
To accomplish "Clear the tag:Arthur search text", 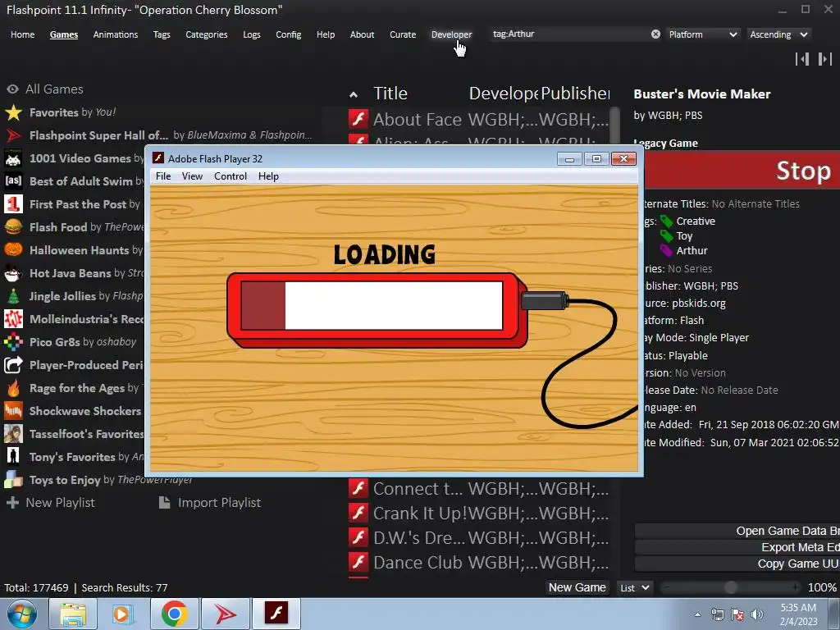I will (655, 34).
